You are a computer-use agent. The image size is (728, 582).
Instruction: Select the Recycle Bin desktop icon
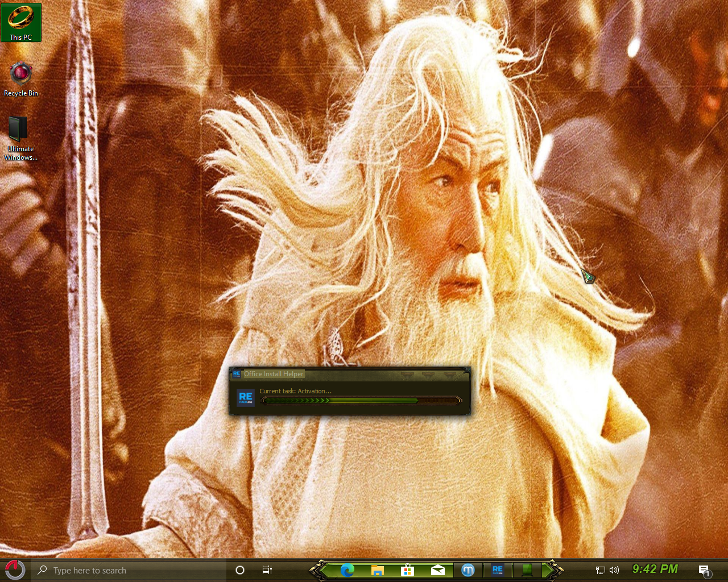(x=21, y=79)
